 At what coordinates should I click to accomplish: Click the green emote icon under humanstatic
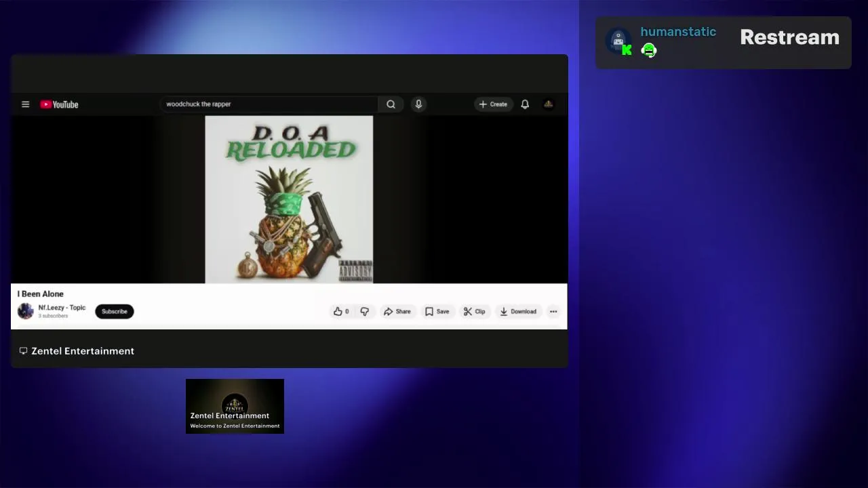(649, 50)
